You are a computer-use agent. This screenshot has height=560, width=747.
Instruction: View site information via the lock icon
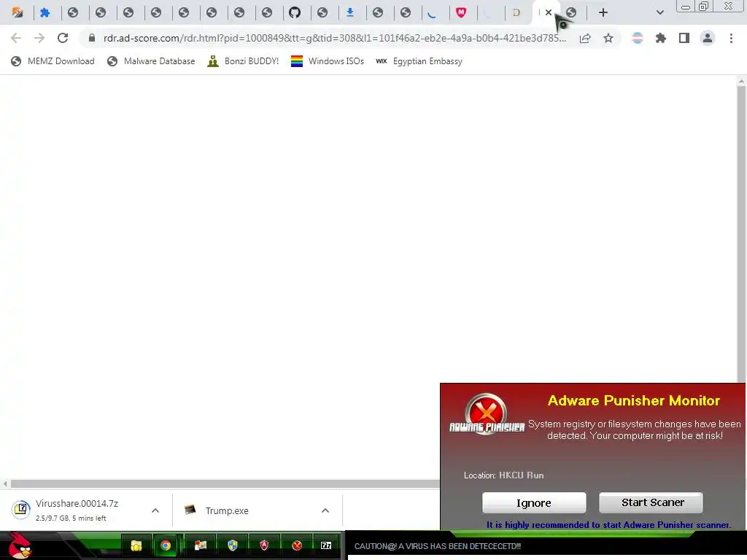[92, 38]
